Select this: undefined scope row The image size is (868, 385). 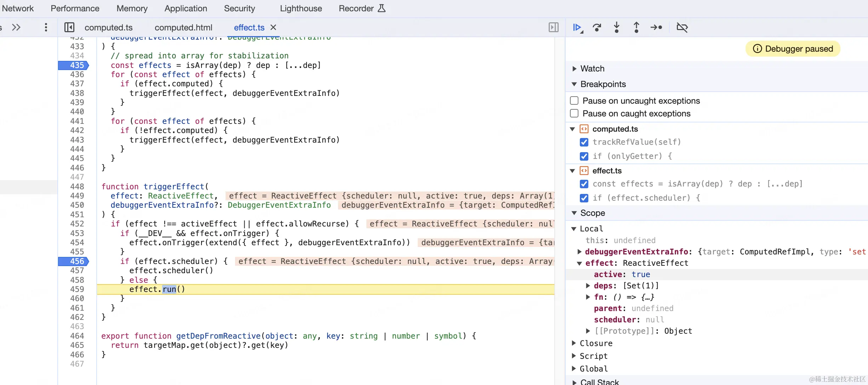pyautogui.click(x=717, y=241)
